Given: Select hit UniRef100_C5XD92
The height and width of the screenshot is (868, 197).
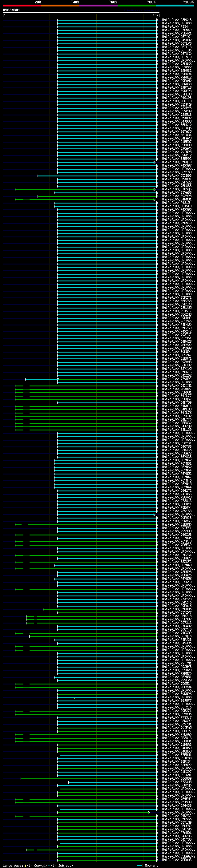Looking at the screenshot, I should coord(176,118).
